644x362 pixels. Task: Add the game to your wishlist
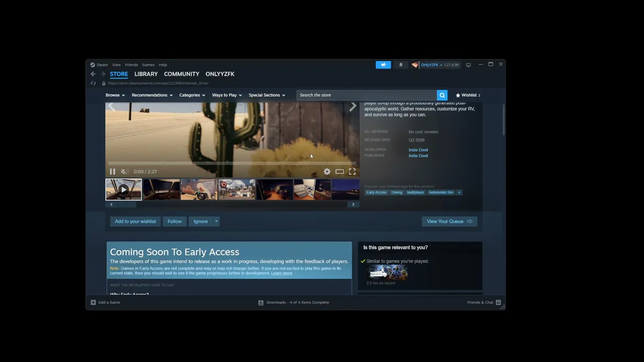pyautogui.click(x=135, y=221)
